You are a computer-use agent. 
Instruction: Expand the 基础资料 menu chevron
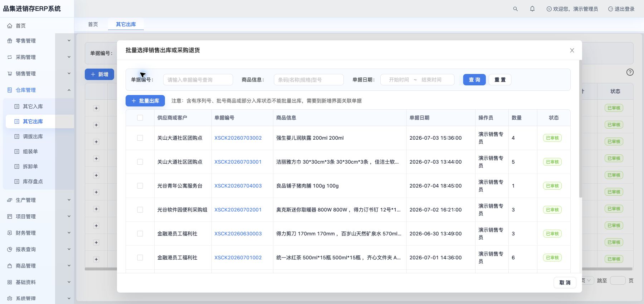69,282
